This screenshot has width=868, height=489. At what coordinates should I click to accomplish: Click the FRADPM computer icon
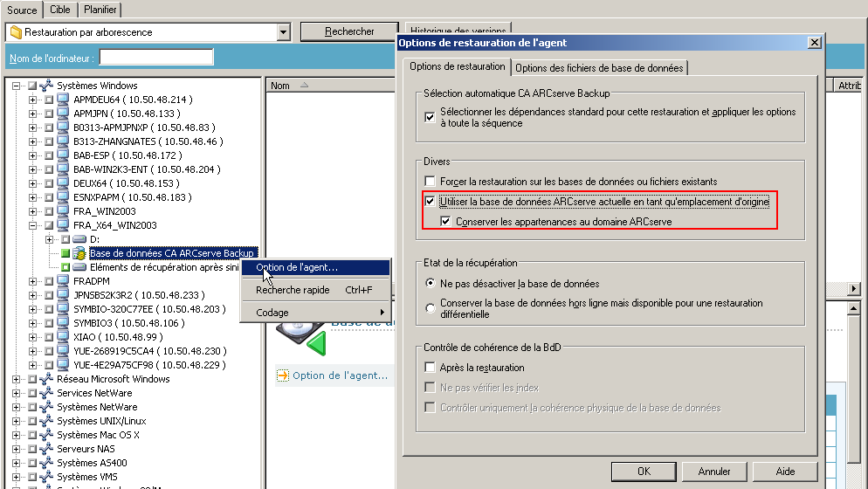click(x=63, y=281)
